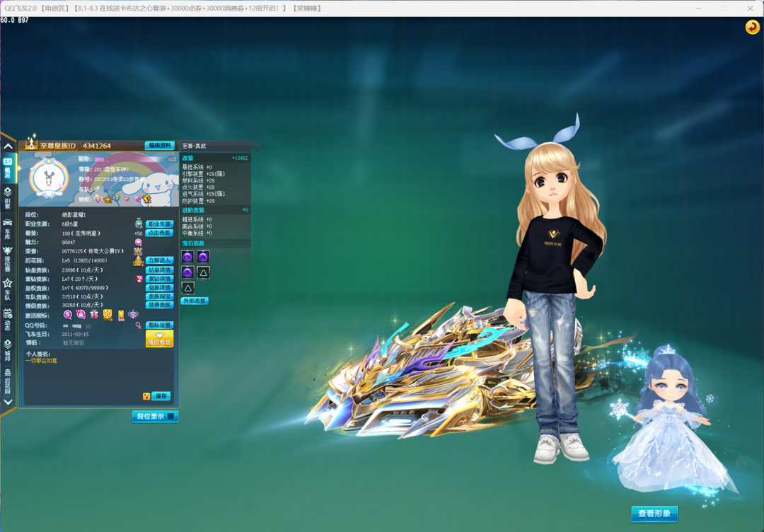
Task: Click the 编辑资料 edit profile button
Action: tap(159, 146)
